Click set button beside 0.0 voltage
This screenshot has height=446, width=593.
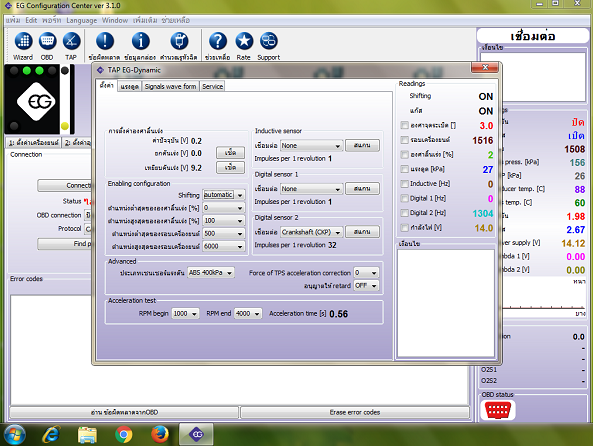230,153
